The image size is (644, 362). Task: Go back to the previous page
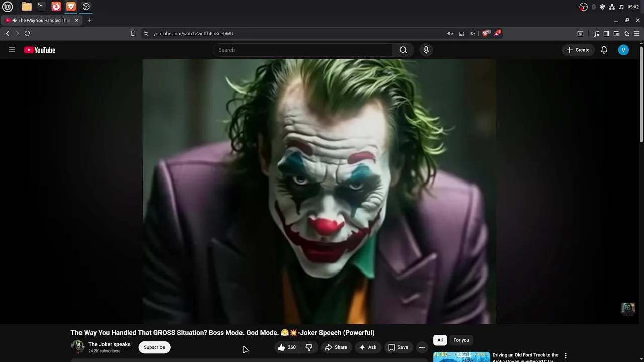[x=8, y=34]
